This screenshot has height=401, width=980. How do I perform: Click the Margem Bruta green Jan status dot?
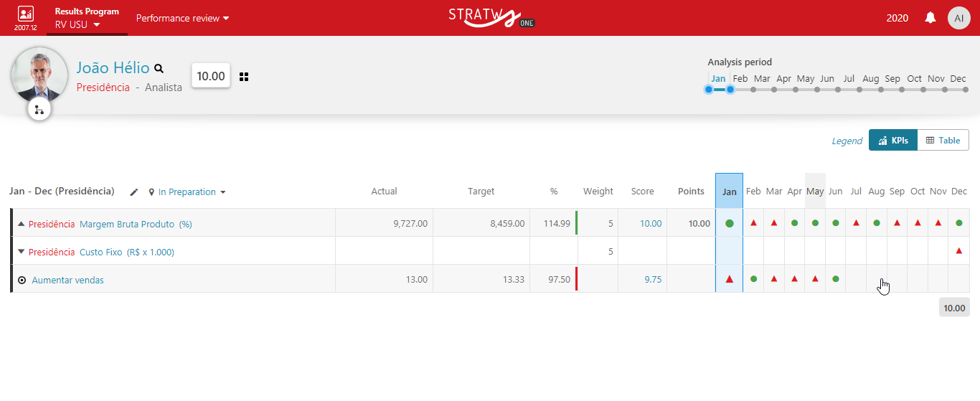pyautogui.click(x=730, y=223)
